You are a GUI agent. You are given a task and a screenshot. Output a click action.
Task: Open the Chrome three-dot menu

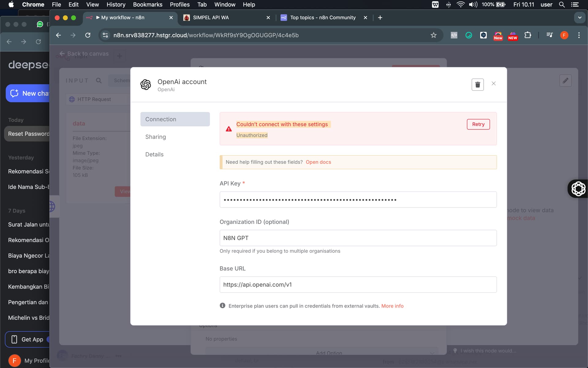579,35
